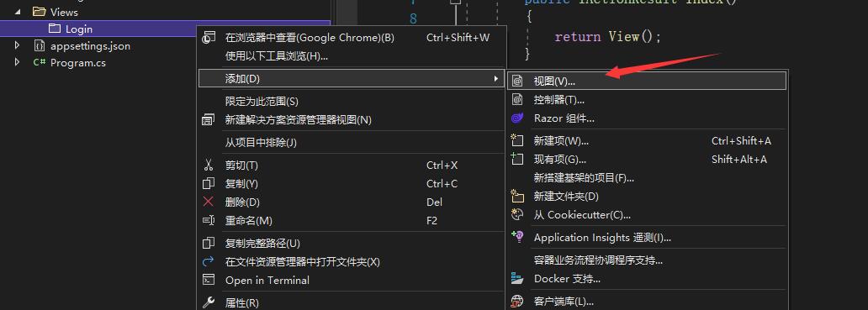This screenshot has height=310, width=868.
Task: Click the C# icon beside Program.cs
Action: 39,62
